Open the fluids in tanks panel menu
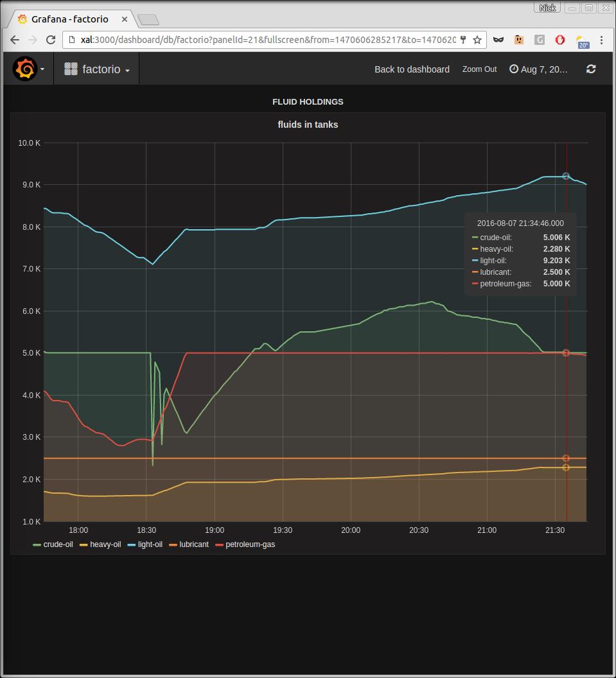Viewport: 616px width, 678px height. (308, 125)
